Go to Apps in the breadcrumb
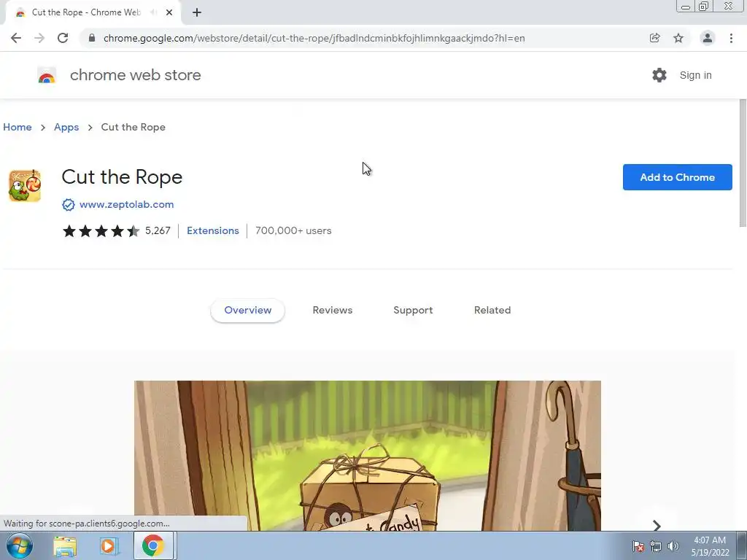Image resolution: width=747 pixels, height=560 pixels. tap(66, 127)
